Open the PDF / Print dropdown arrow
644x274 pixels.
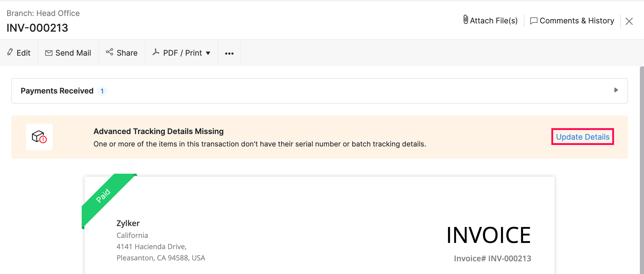[x=208, y=53]
